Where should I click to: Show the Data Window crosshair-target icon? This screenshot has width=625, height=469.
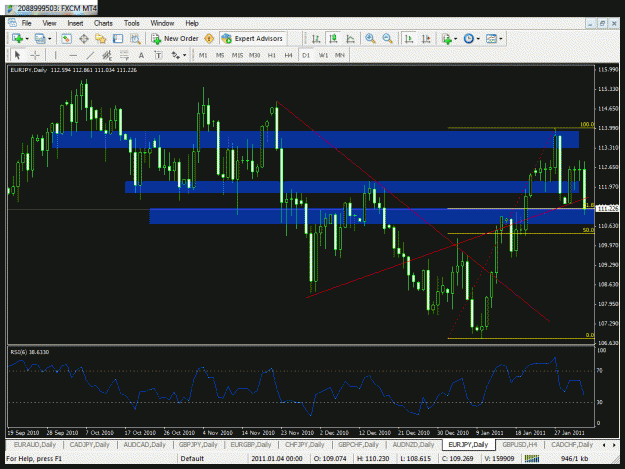(84, 39)
